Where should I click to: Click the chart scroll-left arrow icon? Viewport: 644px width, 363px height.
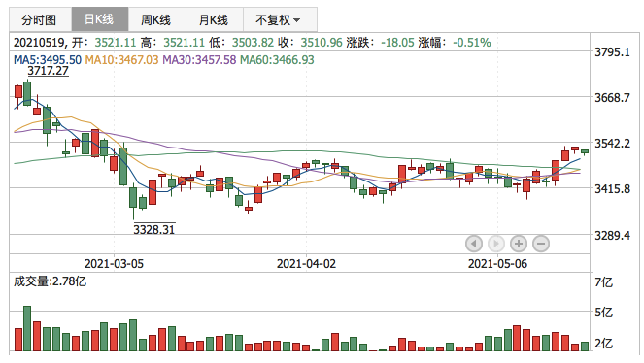474,244
